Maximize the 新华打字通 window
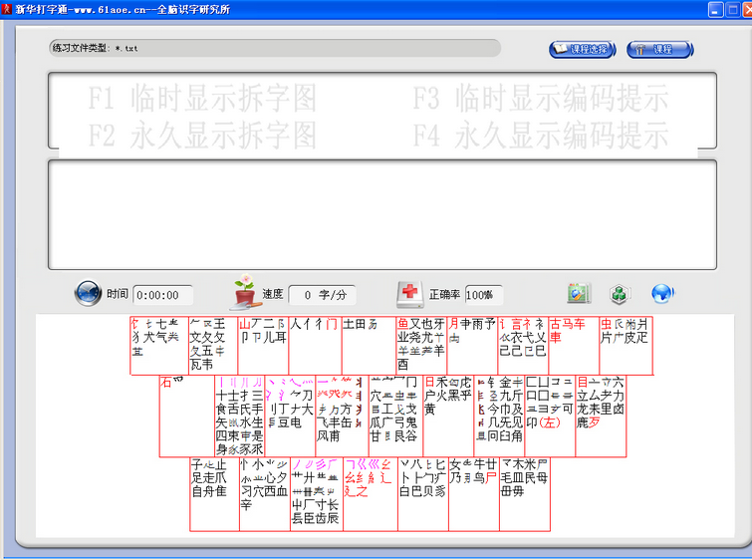This screenshot has height=560, width=752. [733, 9]
